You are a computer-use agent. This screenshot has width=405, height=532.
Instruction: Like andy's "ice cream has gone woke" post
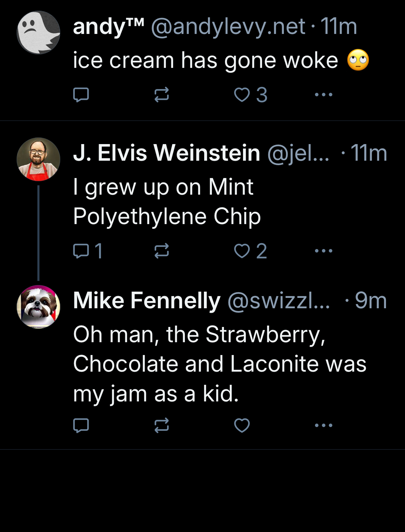coord(242,95)
